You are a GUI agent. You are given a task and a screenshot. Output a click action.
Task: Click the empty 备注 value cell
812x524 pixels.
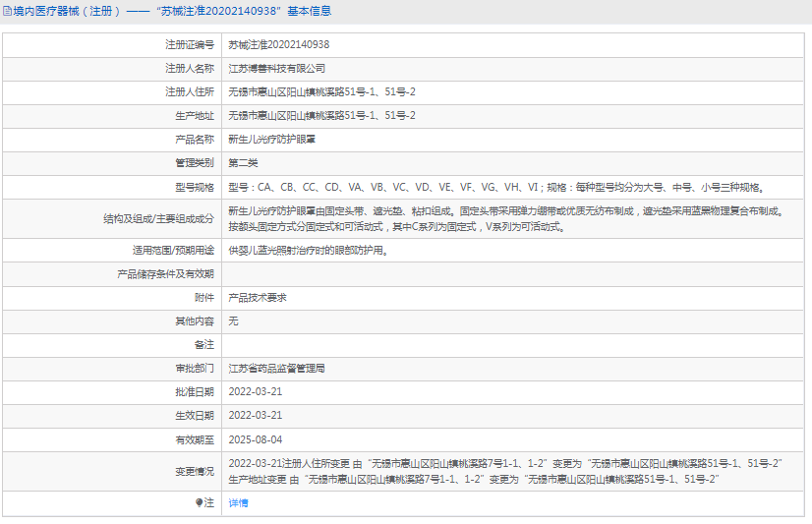(511, 344)
